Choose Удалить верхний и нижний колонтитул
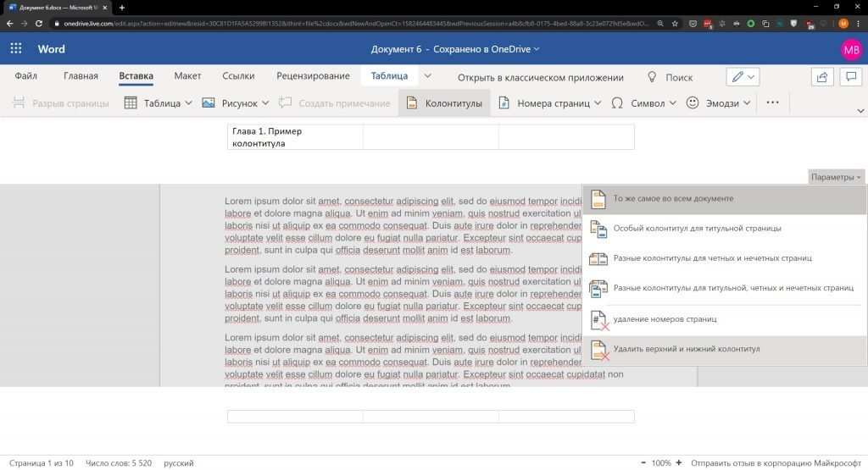 coord(725,350)
